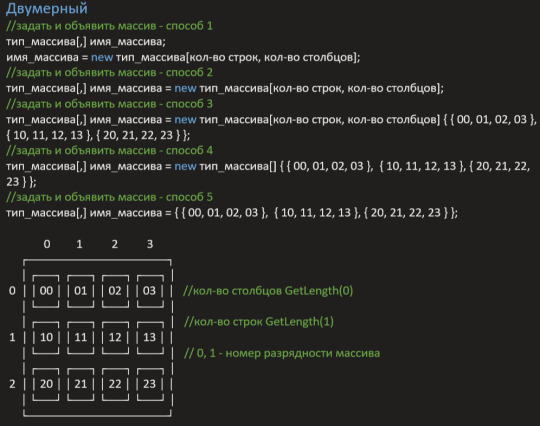Click comment line ending "способ 3"
The image size is (540, 426).
pos(110,104)
